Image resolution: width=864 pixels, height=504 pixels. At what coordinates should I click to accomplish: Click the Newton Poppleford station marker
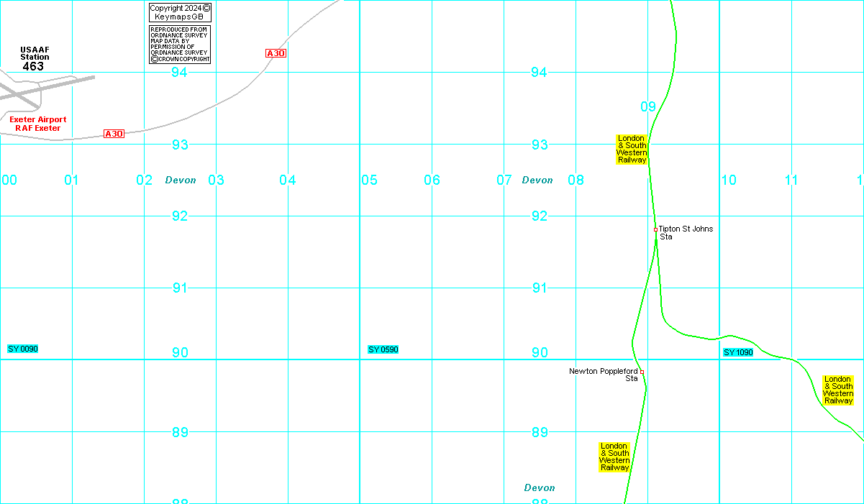click(x=642, y=372)
